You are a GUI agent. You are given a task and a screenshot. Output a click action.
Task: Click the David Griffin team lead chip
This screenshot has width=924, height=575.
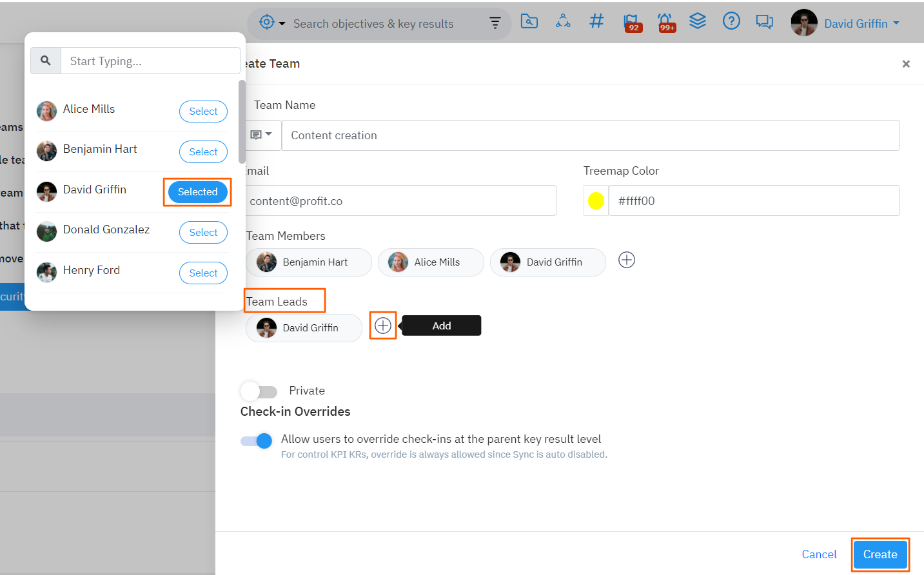(x=304, y=328)
